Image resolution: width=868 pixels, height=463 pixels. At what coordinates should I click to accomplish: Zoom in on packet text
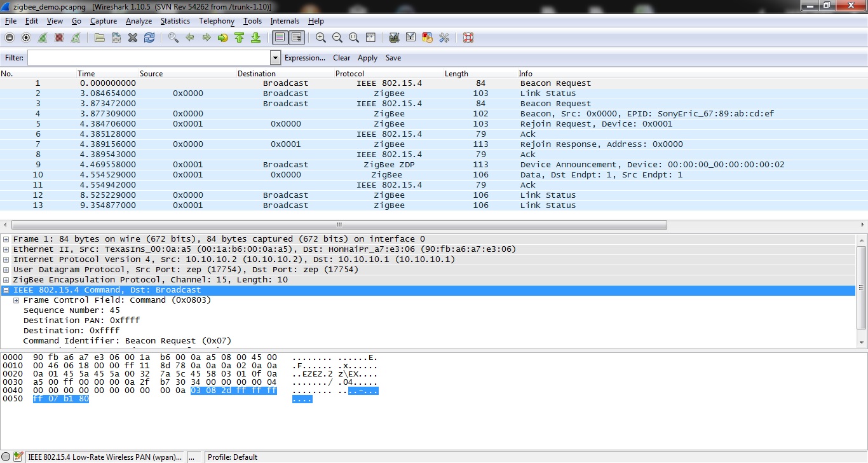click(x=321, y=38)
